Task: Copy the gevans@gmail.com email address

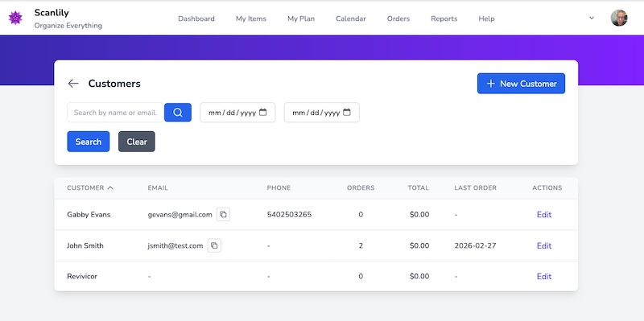Action: click(x=224, y=214)
